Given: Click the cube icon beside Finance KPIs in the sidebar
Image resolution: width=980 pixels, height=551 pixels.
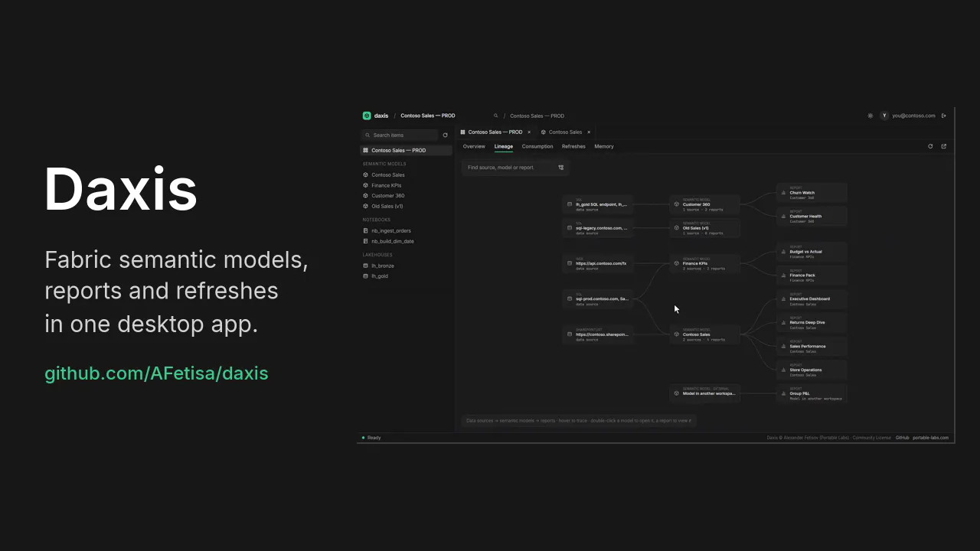Looking at the screenshot, I should point(366,185).
